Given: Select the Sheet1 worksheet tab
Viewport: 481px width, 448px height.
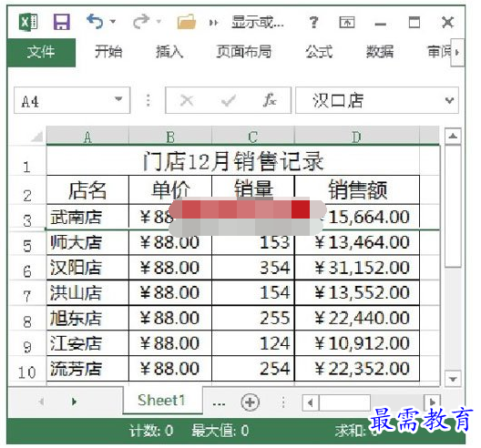Looking at the screenshot, I should tap(162, 401).
